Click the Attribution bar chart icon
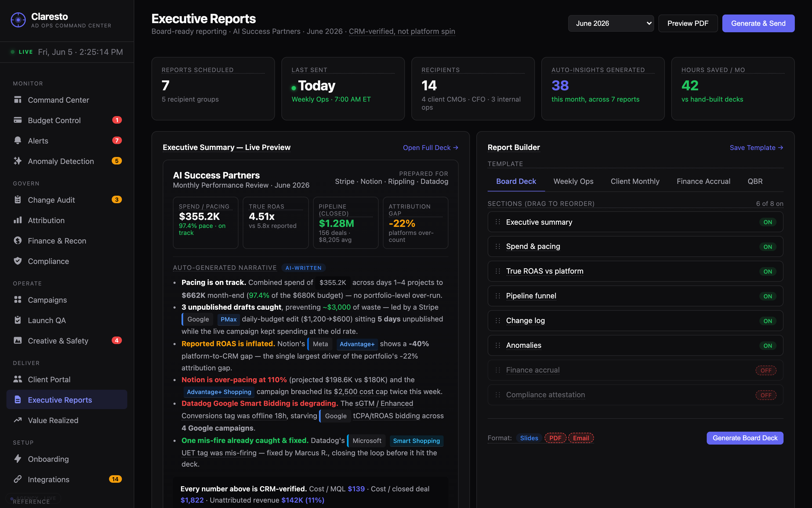This screenshot has height=508, width=812. [x=18, y=220]
